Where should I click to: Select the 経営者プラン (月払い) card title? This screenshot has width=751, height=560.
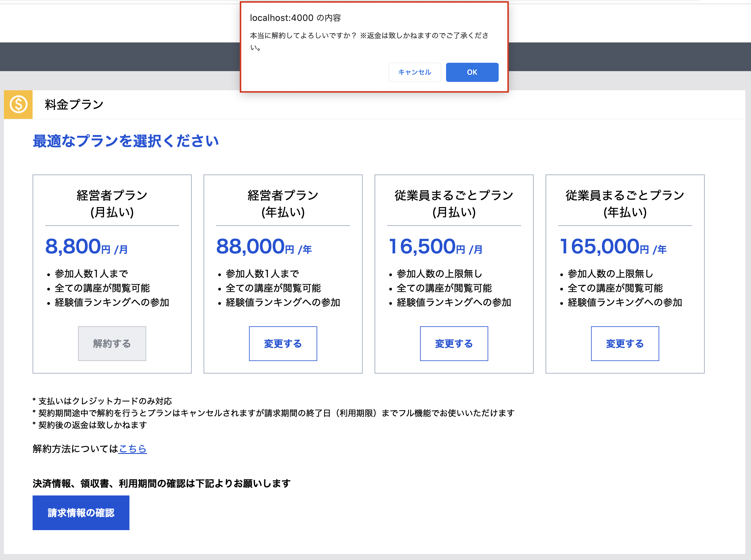[112, 204]
